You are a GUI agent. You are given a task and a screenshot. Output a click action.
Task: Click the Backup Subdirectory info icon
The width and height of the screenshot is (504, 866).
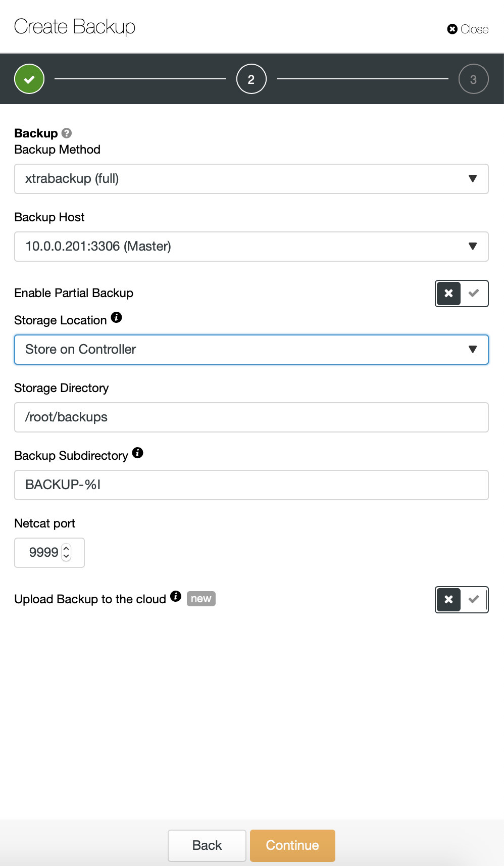coord(137,453)
